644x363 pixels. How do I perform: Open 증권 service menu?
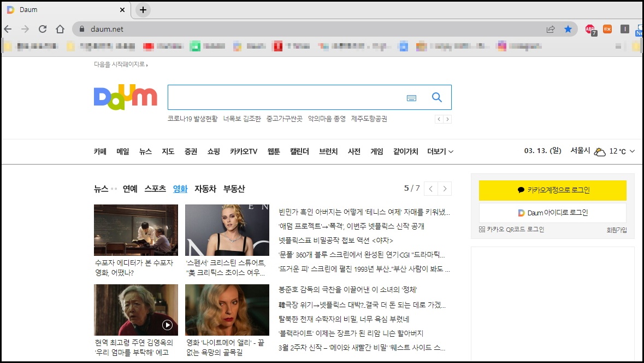[x=191, y=151]
